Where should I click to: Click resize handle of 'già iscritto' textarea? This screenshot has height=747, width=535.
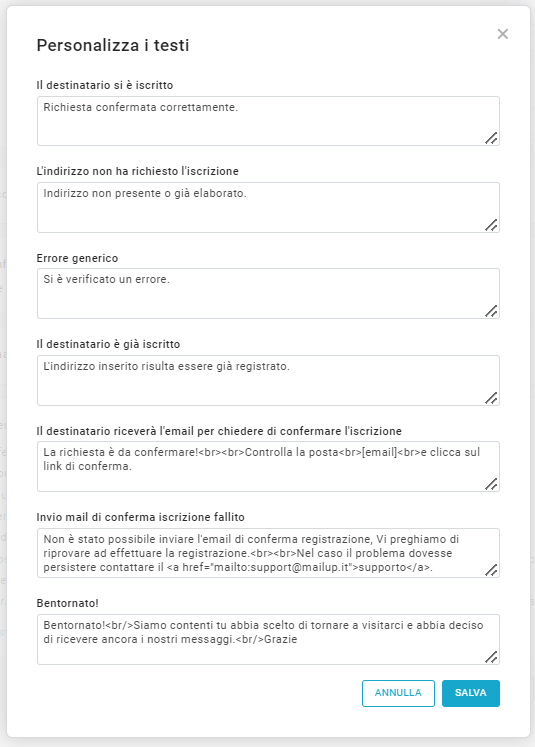(x=491, y=397)
